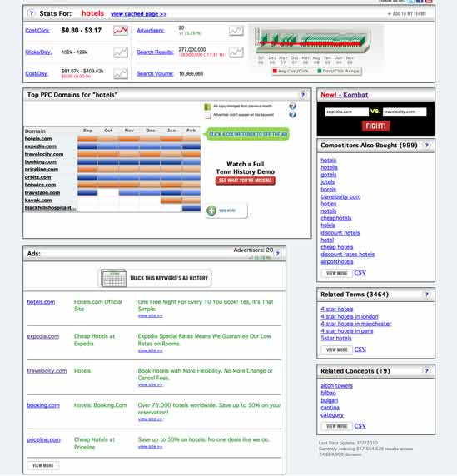Click second Kombat domain field travelocity.com

(x=405, y=112)
